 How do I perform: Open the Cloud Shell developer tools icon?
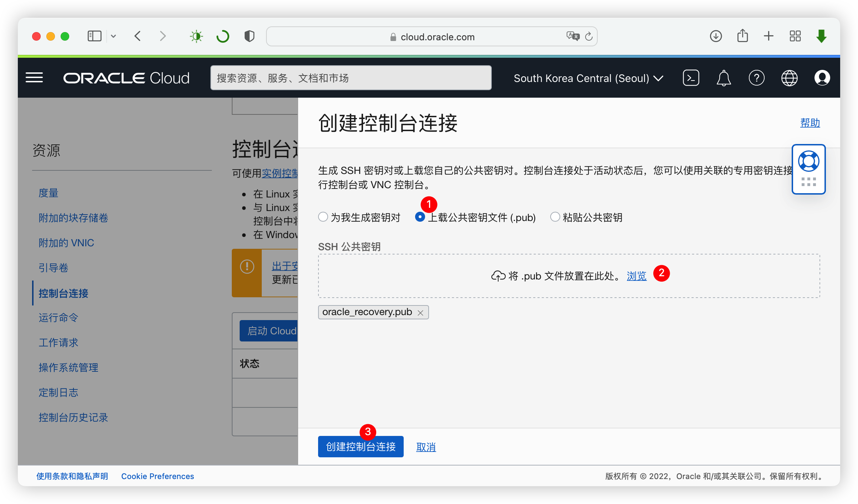691,78
